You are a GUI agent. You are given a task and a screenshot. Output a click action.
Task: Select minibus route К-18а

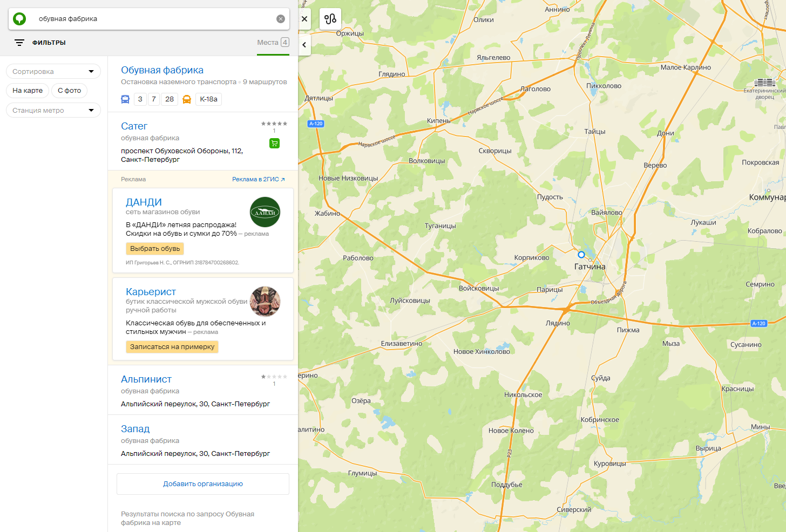(209, 99)
